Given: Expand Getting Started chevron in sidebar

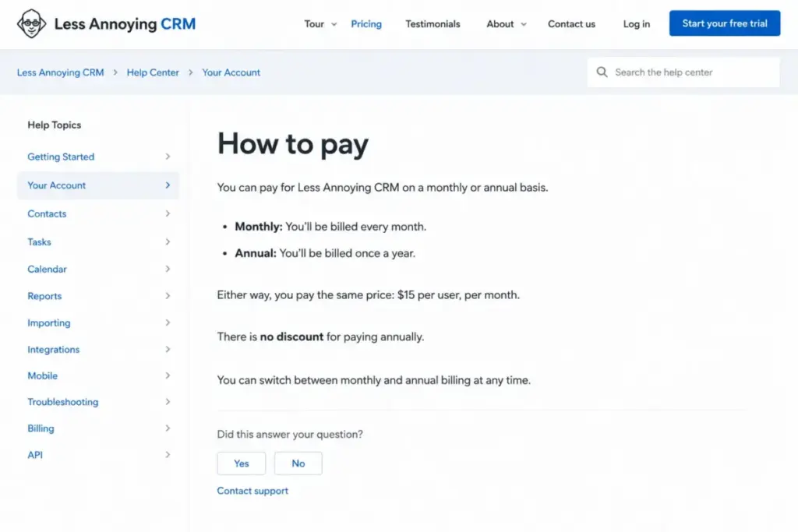Looking at the screenshot, I should pos(168,157).
